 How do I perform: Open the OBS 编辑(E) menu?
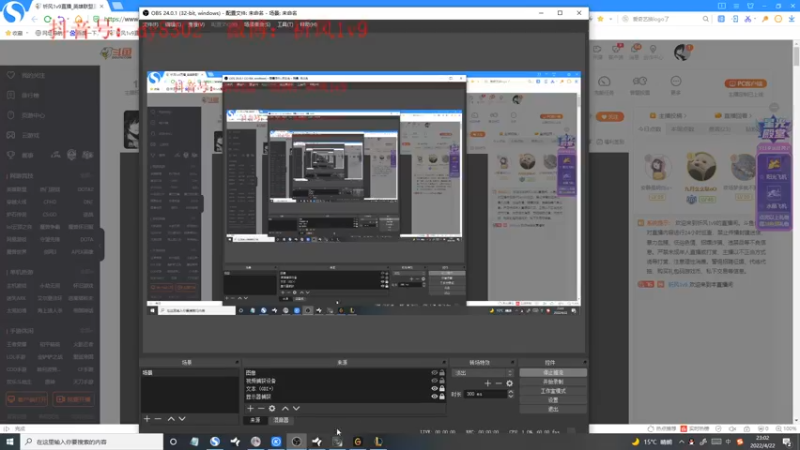coord(173,24)
